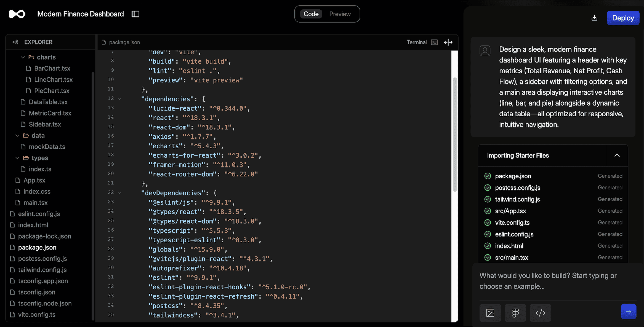Attach an image with picture icon

490,313
